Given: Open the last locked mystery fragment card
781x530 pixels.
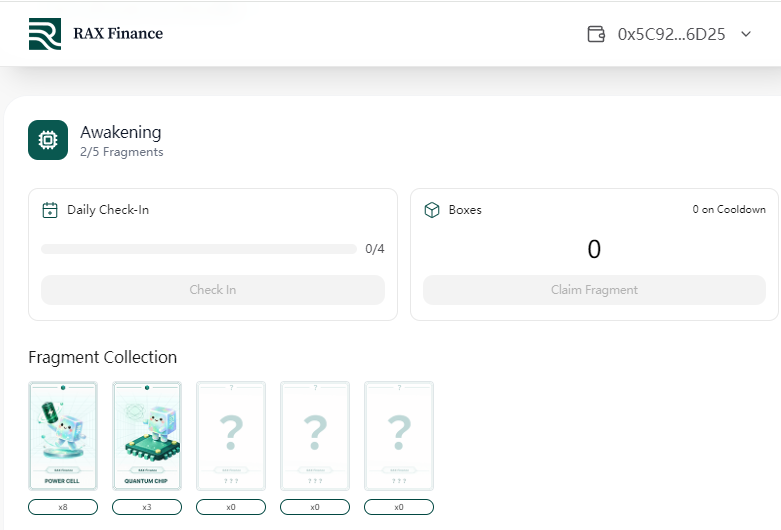Looking at the screenshot, I should 399,436.
